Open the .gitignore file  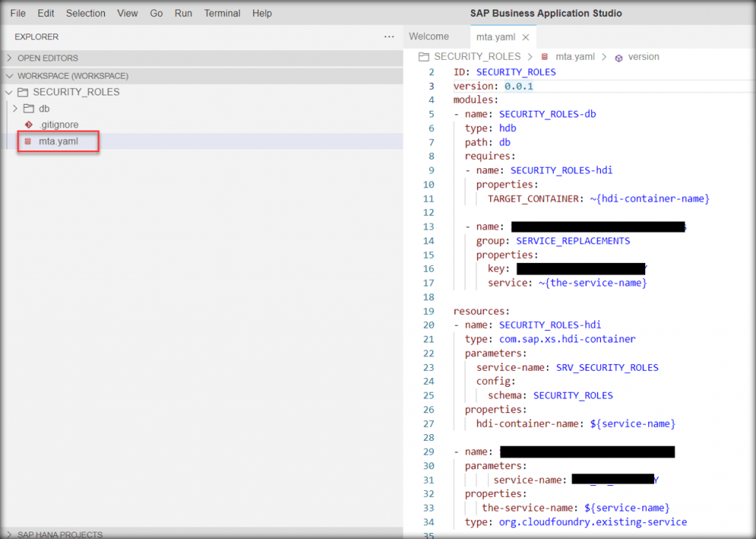tap(59, 125)
